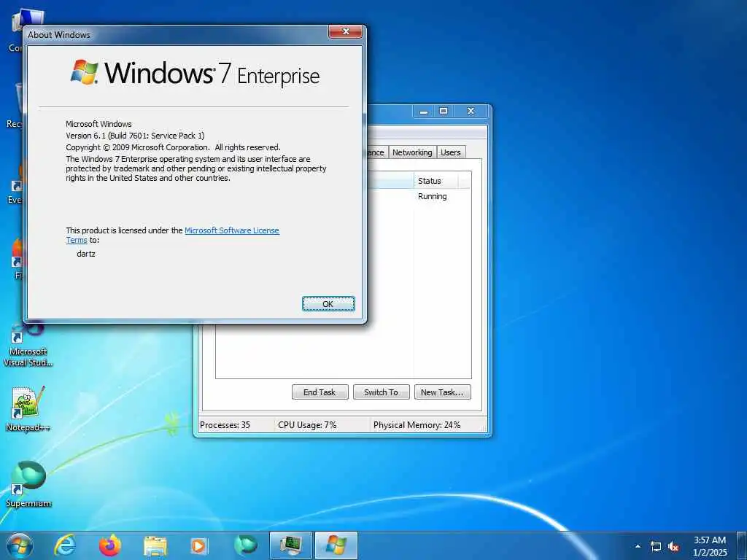This screenshot has width=747, height=560.
Task: Click New Task... in Task Manager
Action: tap(442, 392)
